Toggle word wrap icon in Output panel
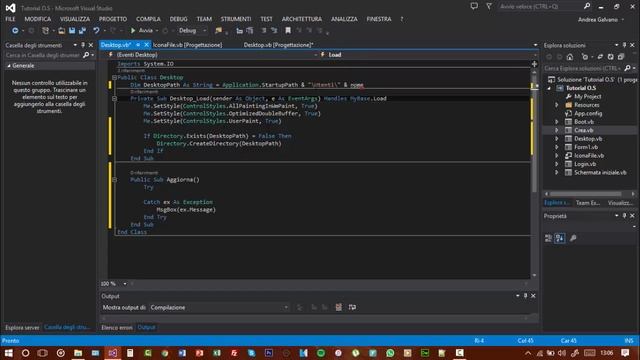Viewport: 640px width, 360px height. point(352,307)
